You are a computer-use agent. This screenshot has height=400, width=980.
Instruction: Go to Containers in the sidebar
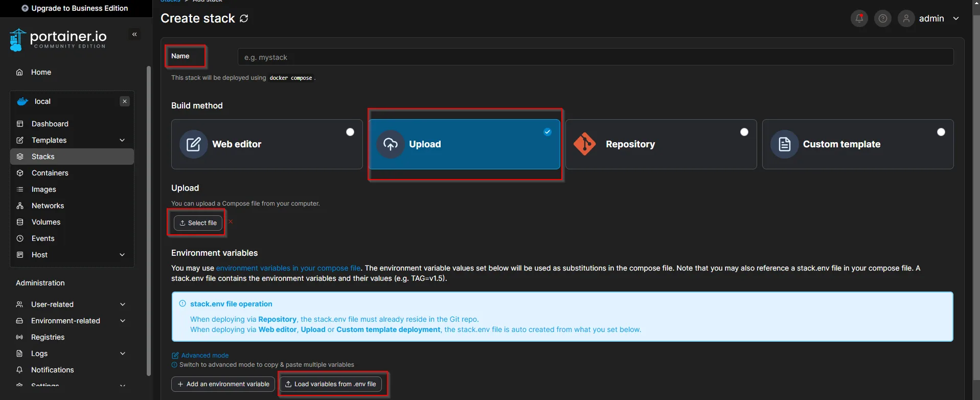click(x=72, y=173)
